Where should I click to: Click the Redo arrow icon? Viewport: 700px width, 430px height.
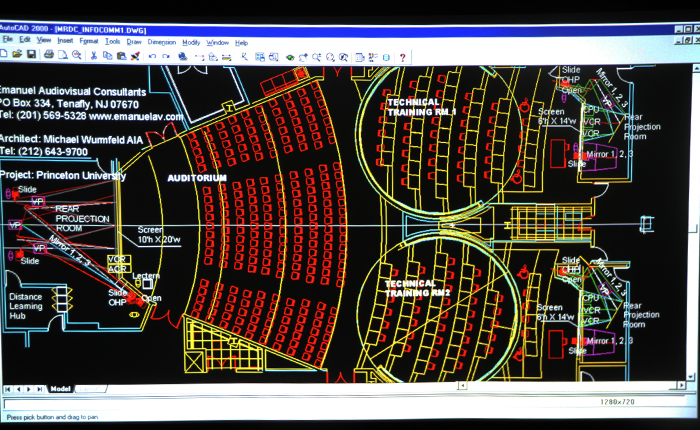pyautogui.click(x=166, y=56)
